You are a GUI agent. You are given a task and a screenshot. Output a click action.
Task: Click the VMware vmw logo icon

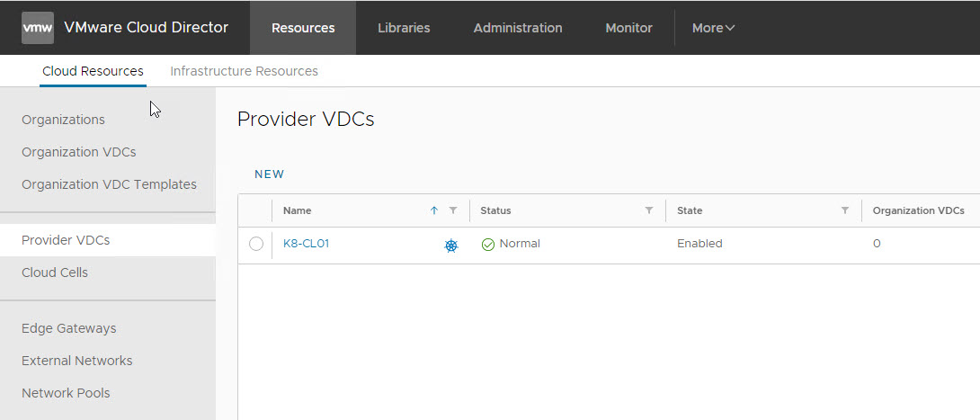[x=38, y=28]
